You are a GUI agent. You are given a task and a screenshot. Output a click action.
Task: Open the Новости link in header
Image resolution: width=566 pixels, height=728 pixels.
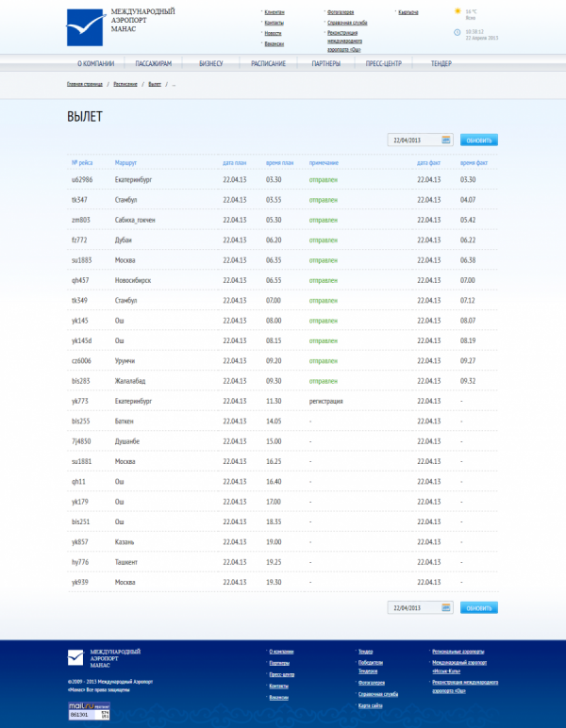pos(274,33)
